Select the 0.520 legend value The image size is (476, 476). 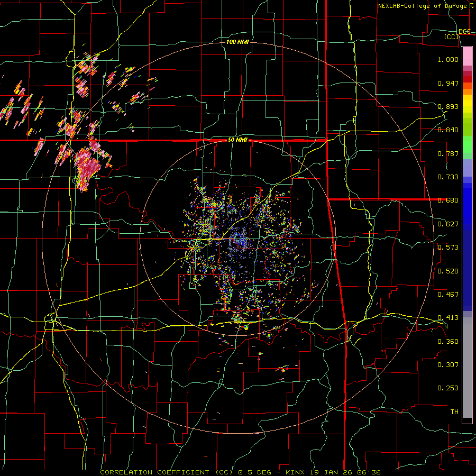[448, 271]
